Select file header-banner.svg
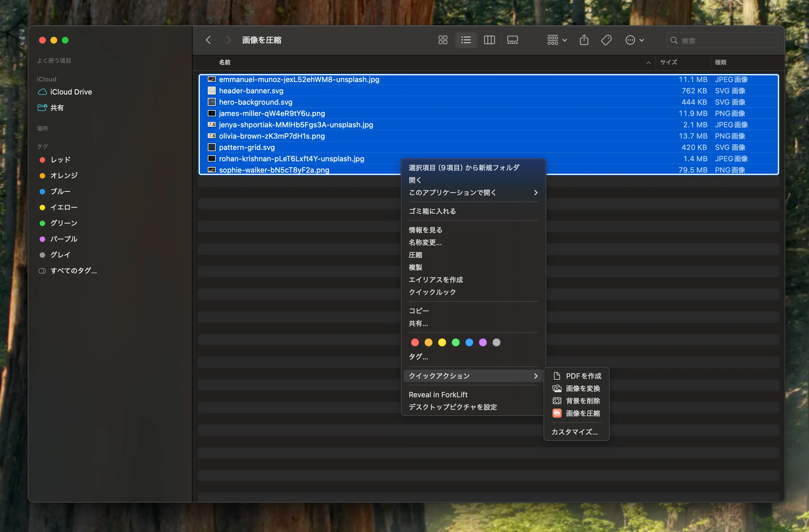 click(489, 91)
